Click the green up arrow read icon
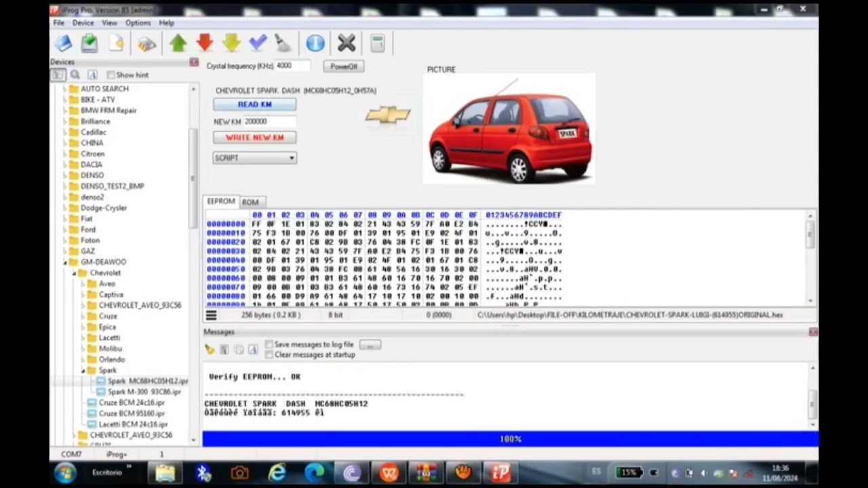 [x=178, y=43]
